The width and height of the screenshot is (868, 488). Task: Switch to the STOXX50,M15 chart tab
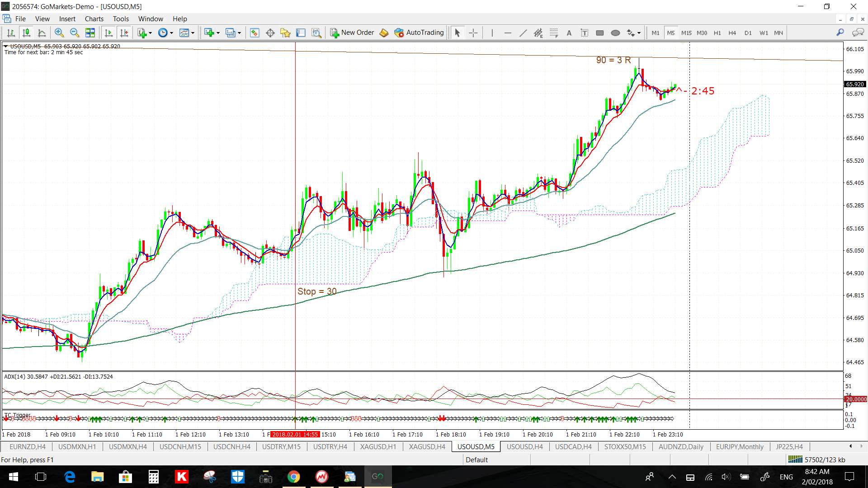[x=625, y=446]
